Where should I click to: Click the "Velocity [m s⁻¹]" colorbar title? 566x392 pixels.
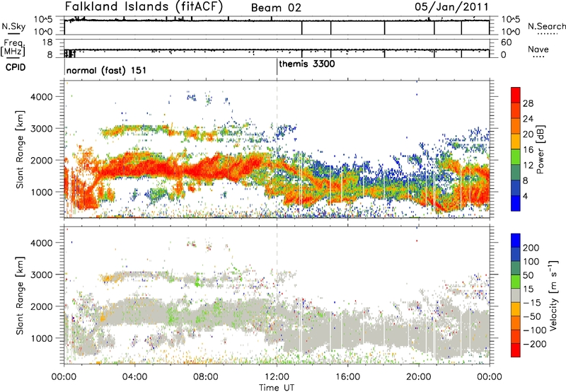tap(553, 295)
